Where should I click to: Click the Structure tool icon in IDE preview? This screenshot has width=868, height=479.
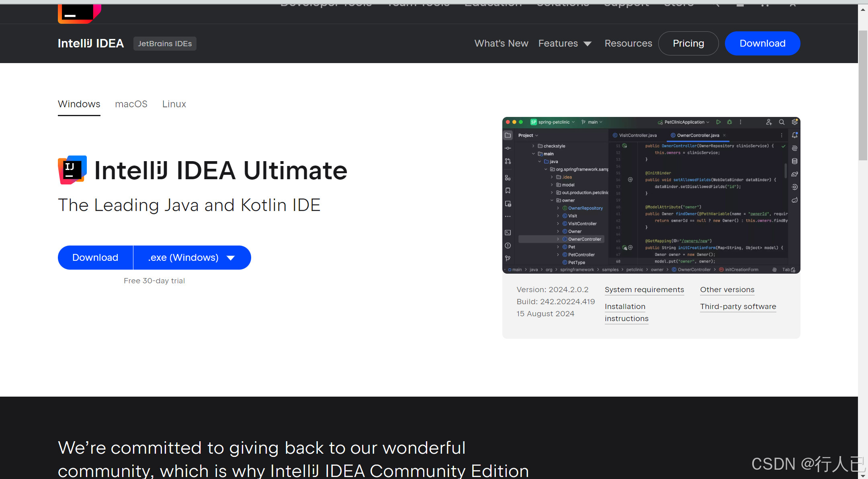point(508,178)
